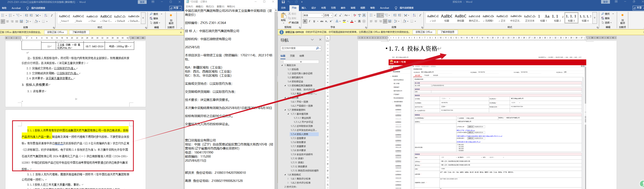The width and height of the screenshot is (644, 189).
Task: Click 替换 replace in left Word window
Action: [x=154, y=18]
